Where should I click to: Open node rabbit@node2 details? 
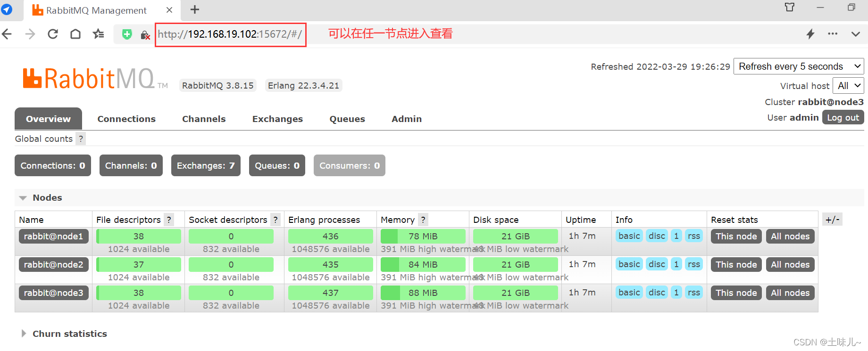tap(53, 264)
